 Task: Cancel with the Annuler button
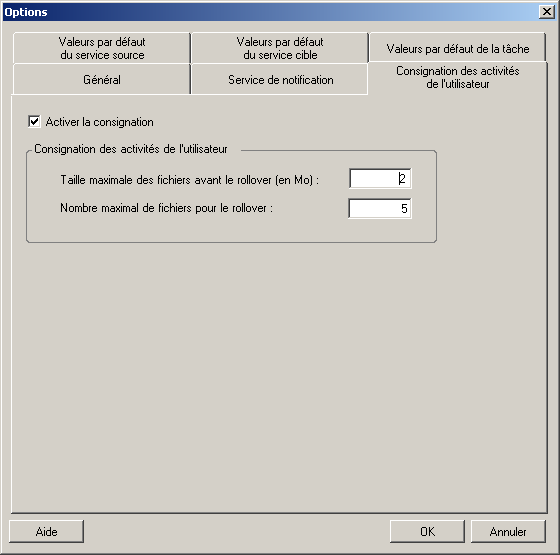(x=508, y=531)
